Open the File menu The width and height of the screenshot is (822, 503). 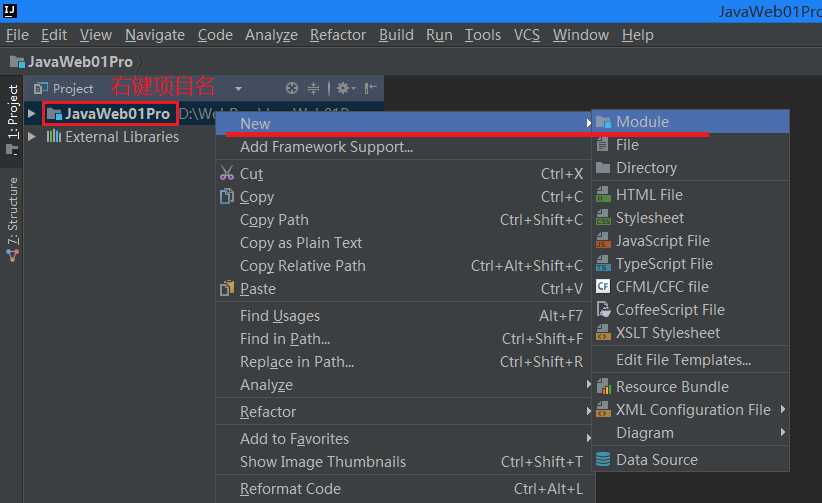pos(17,35)
